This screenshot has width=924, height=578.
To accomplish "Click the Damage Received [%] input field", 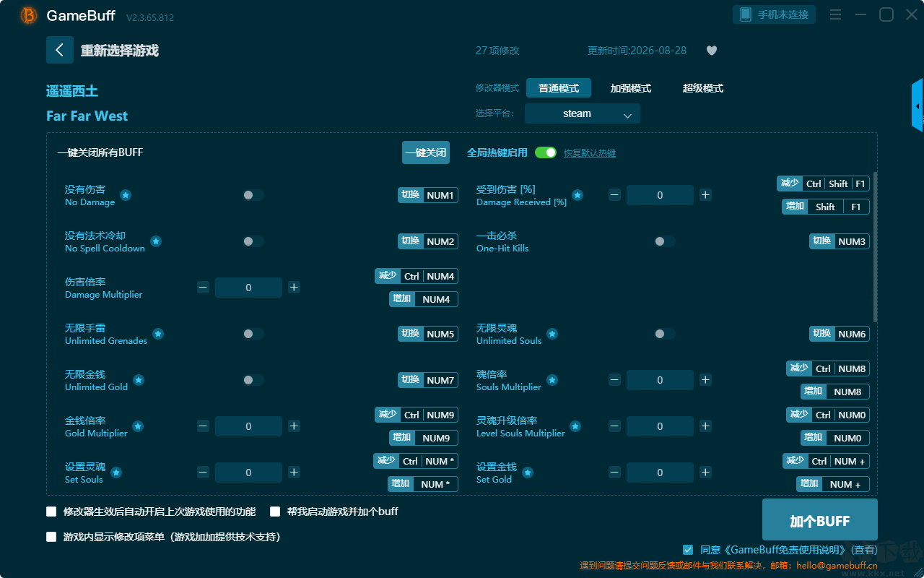I will tap(660, 195).
